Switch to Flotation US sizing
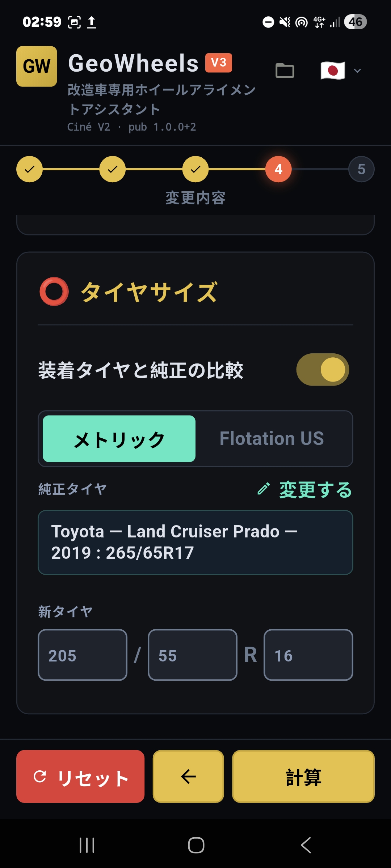This screenshot has height=868, width=391. coord(272,439)
